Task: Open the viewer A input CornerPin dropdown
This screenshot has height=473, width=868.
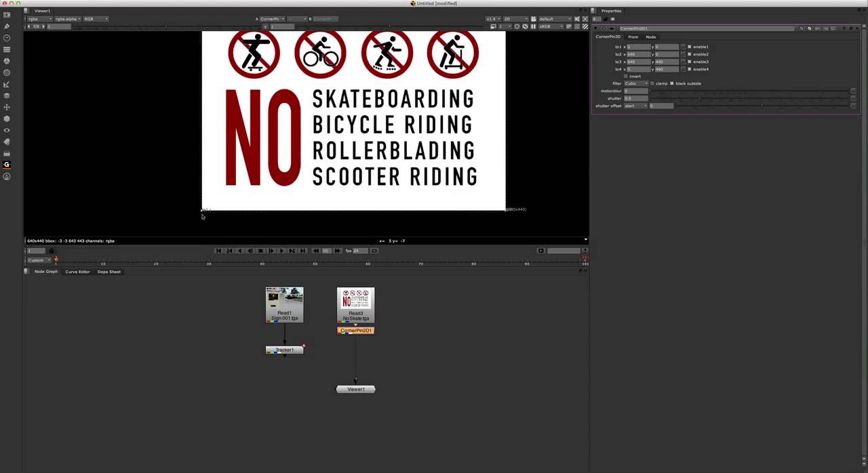Action: tap(273, 19)
